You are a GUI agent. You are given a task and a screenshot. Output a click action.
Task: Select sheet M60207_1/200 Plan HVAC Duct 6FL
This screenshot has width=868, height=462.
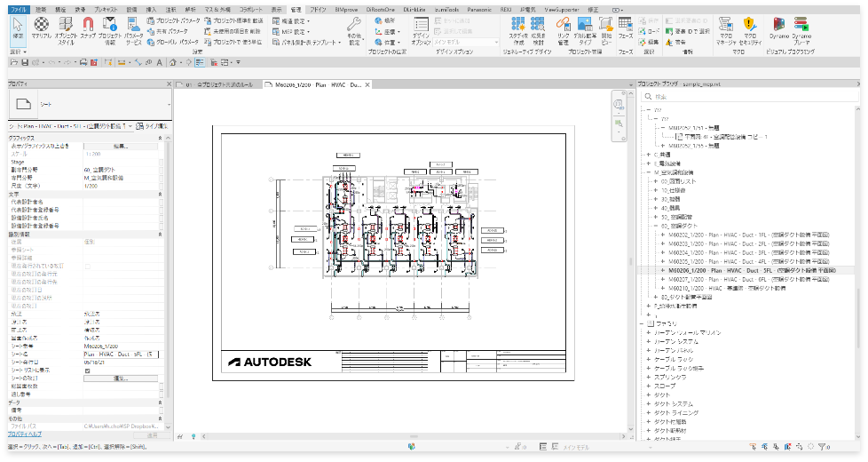748,279
